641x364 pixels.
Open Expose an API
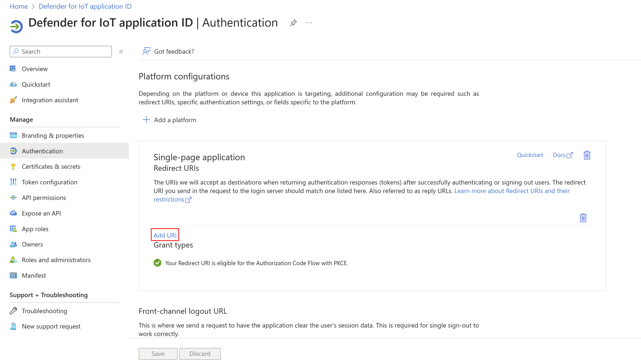tap(41, 213)
